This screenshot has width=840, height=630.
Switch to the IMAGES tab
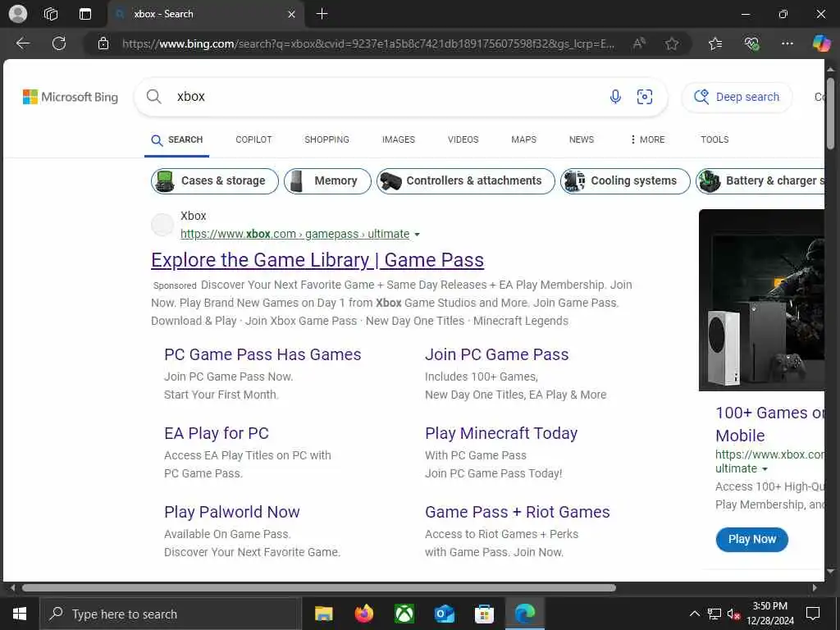[x=399, y=139]
